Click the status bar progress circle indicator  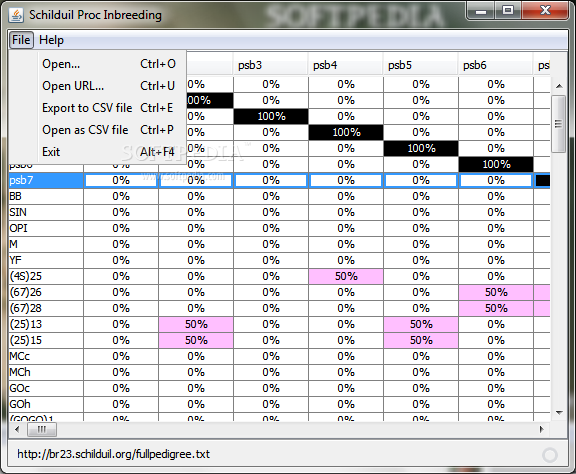tap(550, 455)
